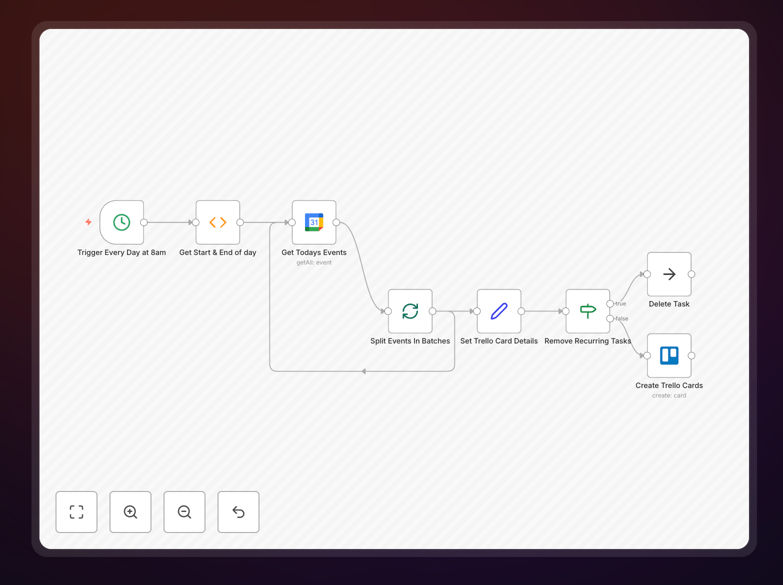Click the output connector of Trigger node

144,222
